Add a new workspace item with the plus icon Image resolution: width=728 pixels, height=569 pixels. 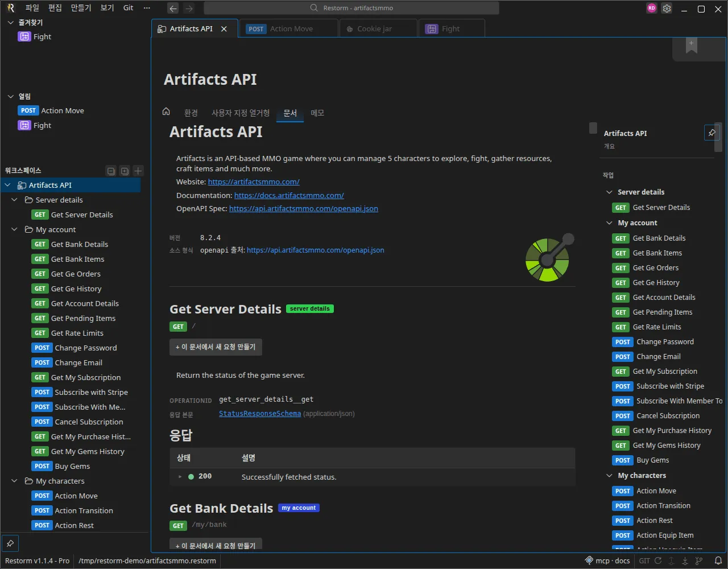(138, 171)
